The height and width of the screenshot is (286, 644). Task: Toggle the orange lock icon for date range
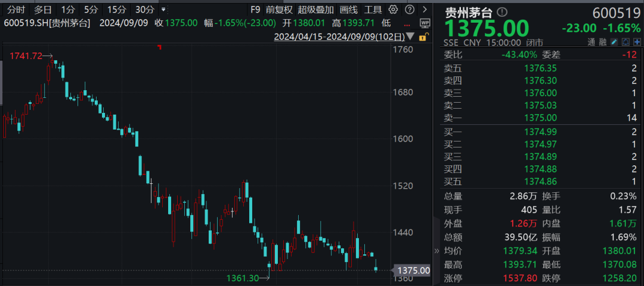coord(423,37)
